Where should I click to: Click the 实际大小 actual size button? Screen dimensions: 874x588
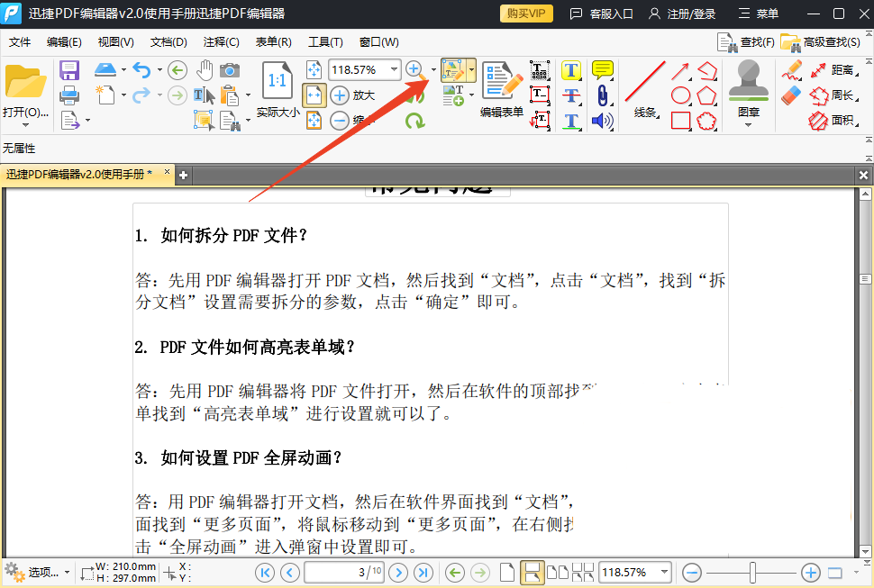click(x=278, y=90)
